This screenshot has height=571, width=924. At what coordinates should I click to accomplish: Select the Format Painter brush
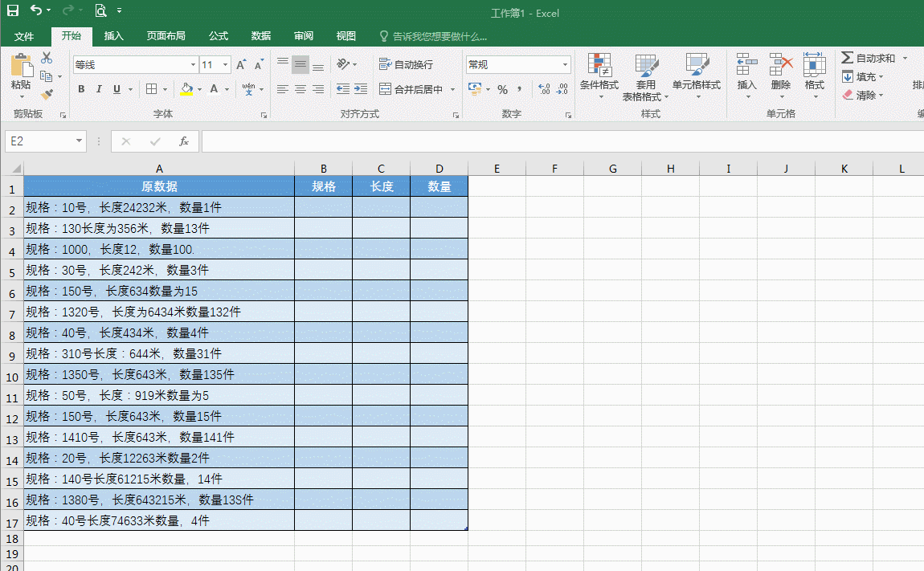tap(47, 94)
